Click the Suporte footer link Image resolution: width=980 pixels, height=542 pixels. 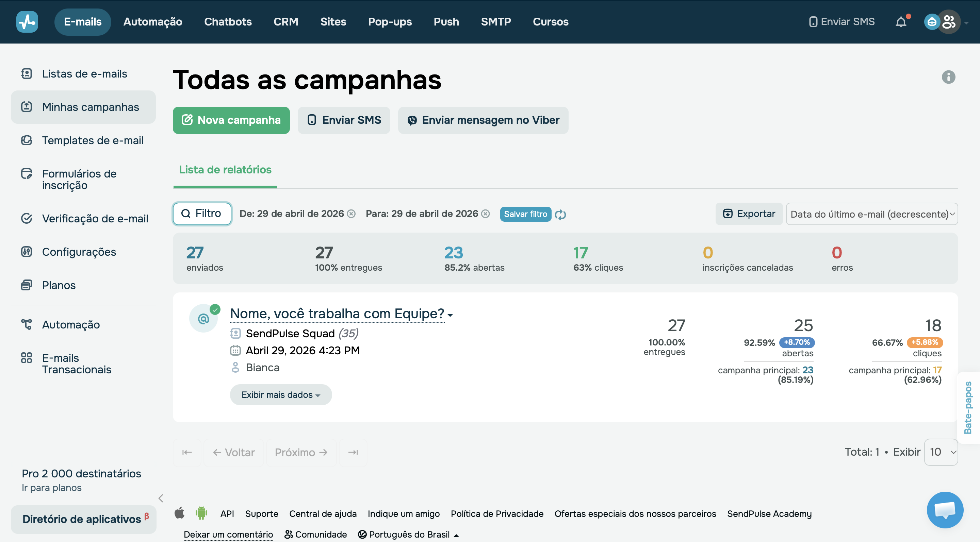tap(262, 513)
